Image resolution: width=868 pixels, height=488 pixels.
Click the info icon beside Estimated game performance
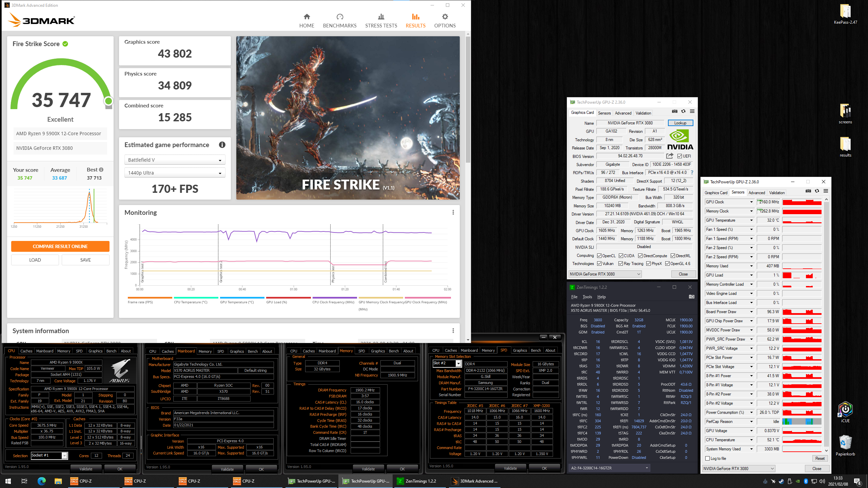pos(222,145)
